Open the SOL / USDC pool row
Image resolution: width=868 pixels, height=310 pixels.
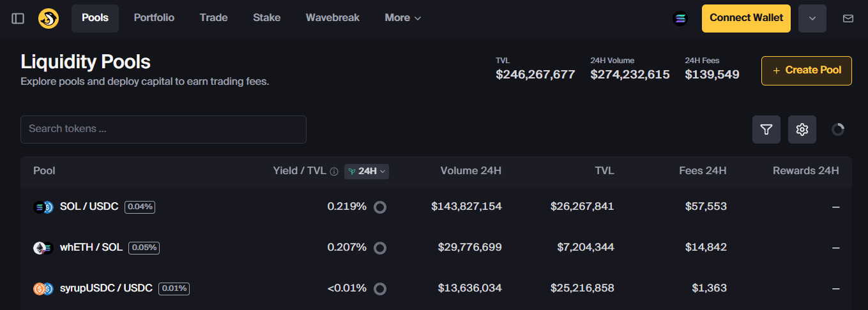436,207
